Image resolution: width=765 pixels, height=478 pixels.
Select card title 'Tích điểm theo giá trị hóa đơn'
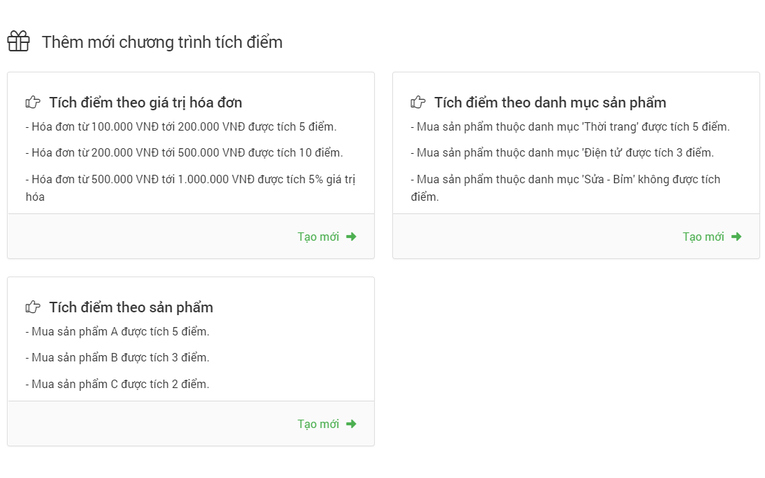point(145,102)
